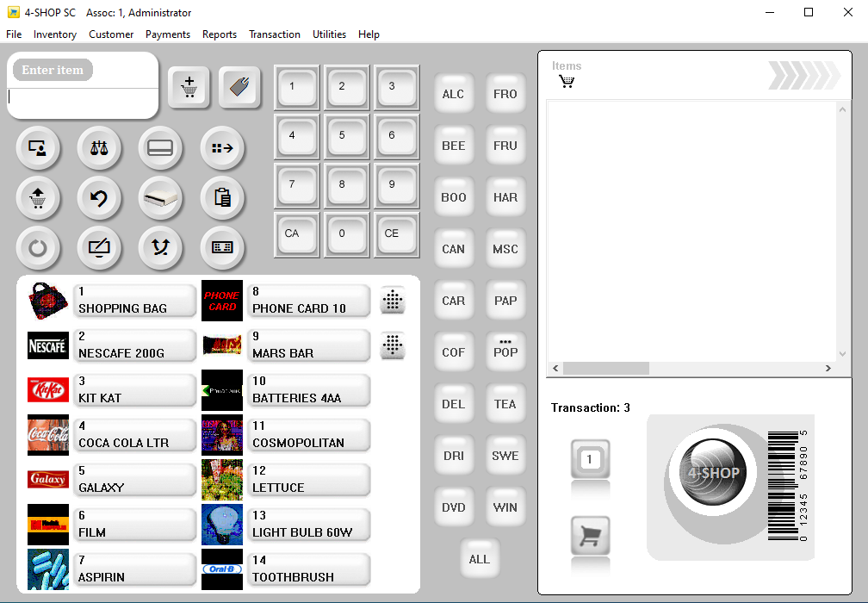868x603 pixels.
Task: Open the Payments menu
Action: pyautogui.click(x=168, y=34)
